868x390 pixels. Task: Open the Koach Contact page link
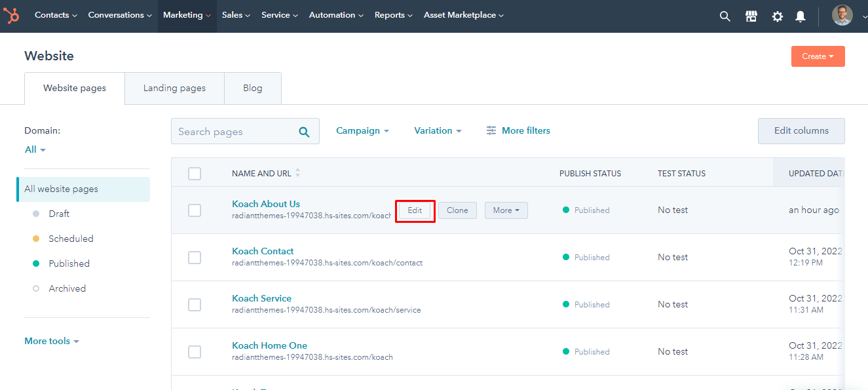point(263,251)
